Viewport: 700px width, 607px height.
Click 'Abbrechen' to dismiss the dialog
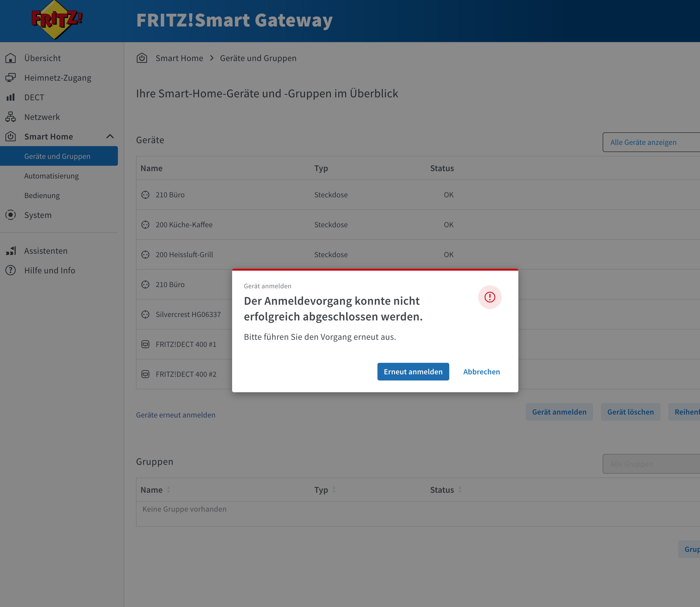tap(481, 372)
